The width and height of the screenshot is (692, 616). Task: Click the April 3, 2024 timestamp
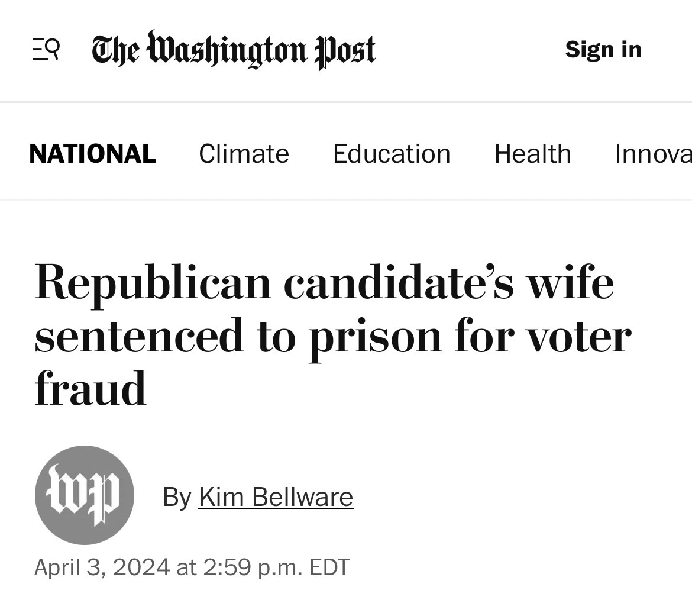192,567
